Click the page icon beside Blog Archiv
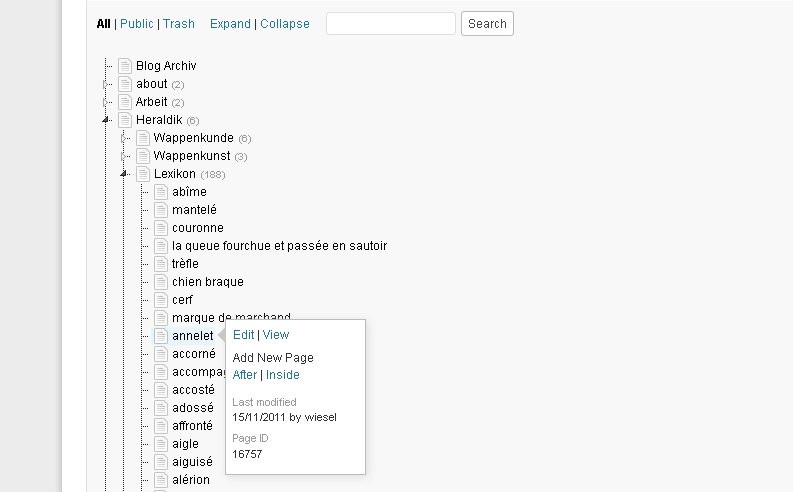 [125, 66]
